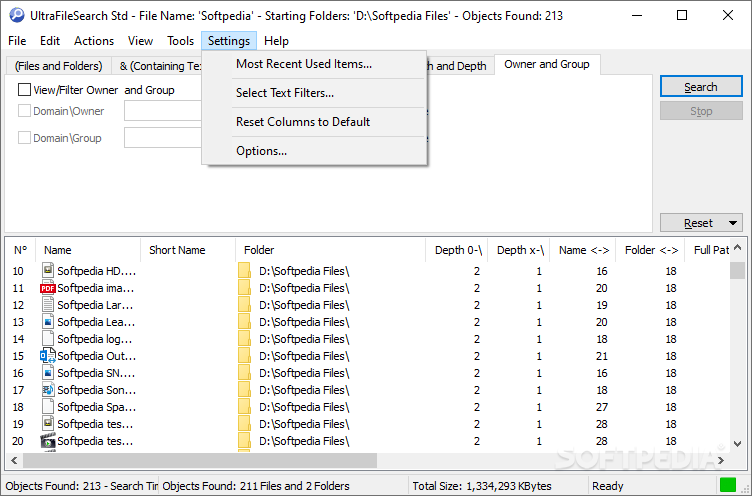Click the folder icon in row 16

point(244,373)
